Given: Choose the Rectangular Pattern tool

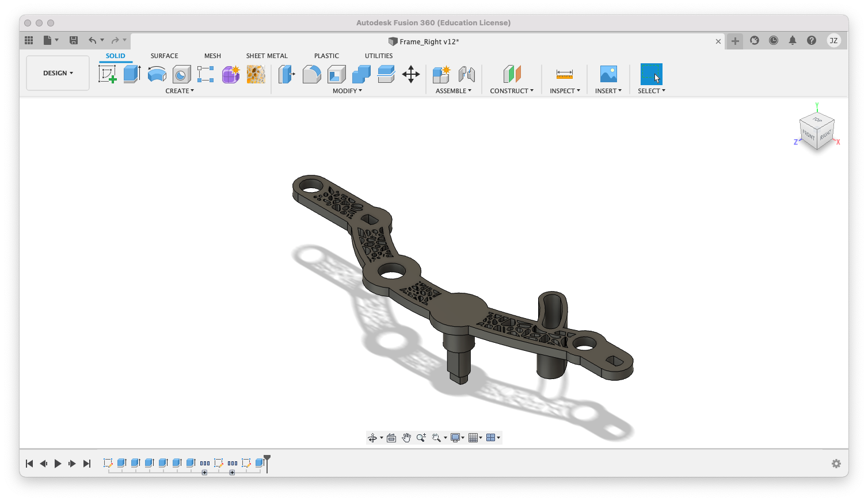Looking at the screenshot, I should click(206, 74).
